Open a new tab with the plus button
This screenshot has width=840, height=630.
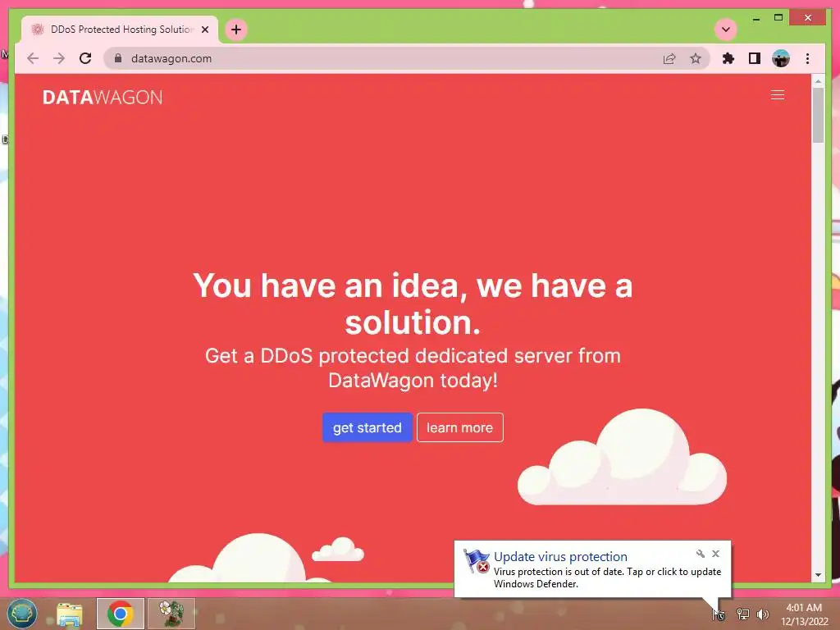pyautogui.click(x=236, y=30)
